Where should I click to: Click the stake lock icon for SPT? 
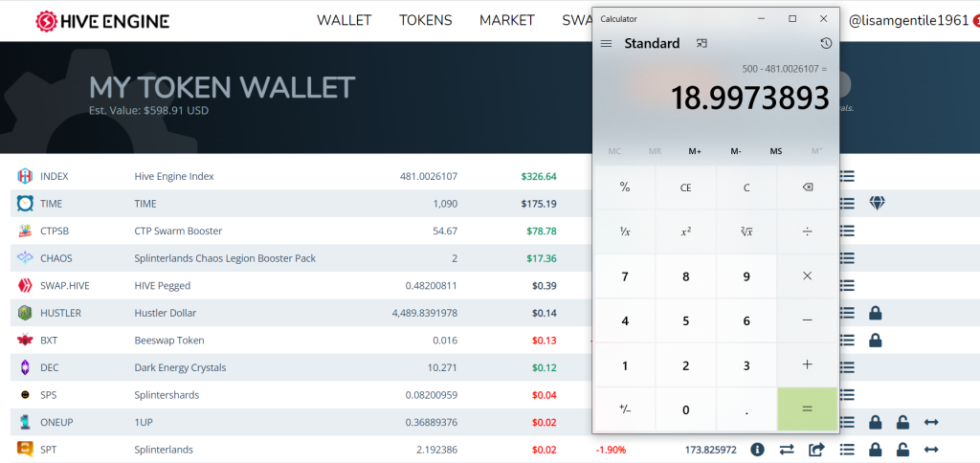(876, 450)
